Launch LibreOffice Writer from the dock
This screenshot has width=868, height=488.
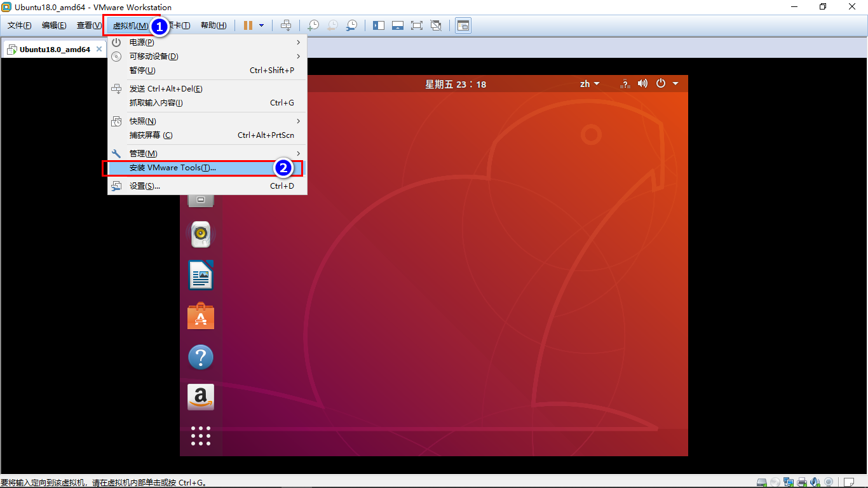tap(201, 276)
